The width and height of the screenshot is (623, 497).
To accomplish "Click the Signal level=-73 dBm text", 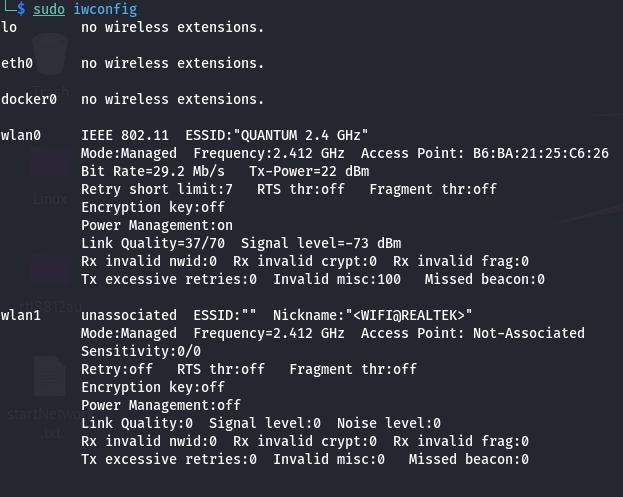I will [x=321, y=243].
